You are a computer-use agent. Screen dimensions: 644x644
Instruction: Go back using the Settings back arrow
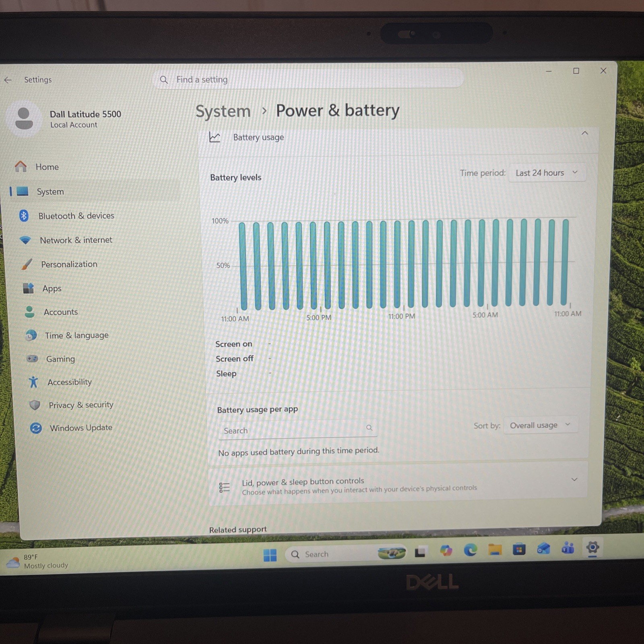pyautogui.click(x=8, y=80)
